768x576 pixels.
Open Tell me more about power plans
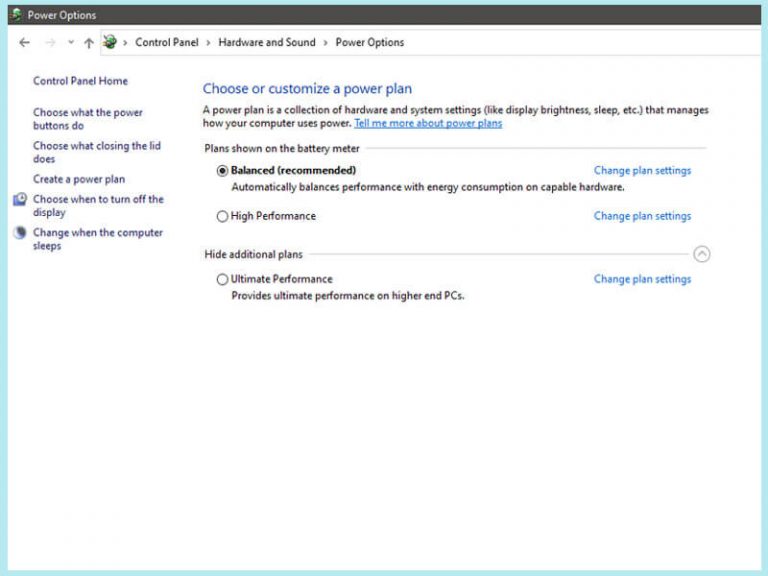point(428,123)
